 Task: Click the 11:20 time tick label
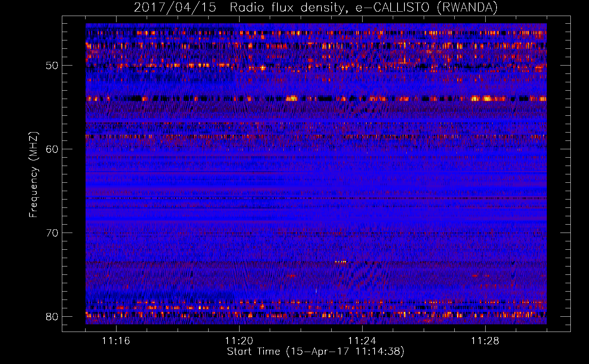pyautogui.click(x=239, y=341)
